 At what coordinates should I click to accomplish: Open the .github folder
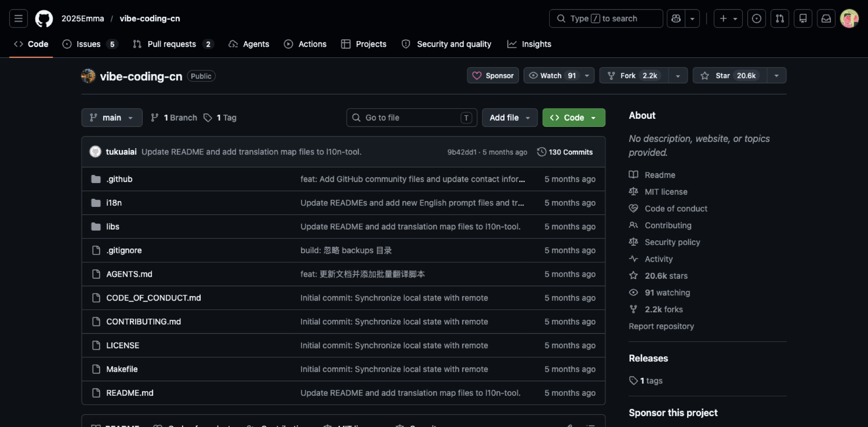(119, 179)
